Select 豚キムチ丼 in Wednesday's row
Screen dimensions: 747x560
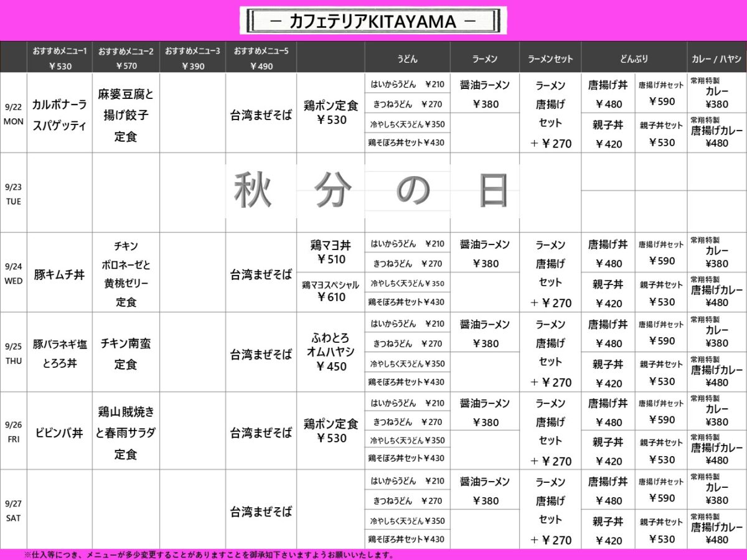coord(60,274)
